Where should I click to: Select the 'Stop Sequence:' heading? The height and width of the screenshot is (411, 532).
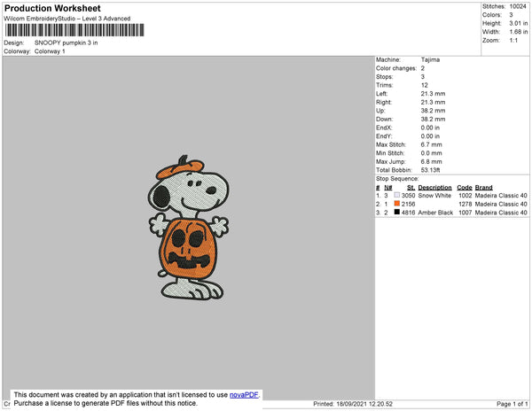coord(397,179)
